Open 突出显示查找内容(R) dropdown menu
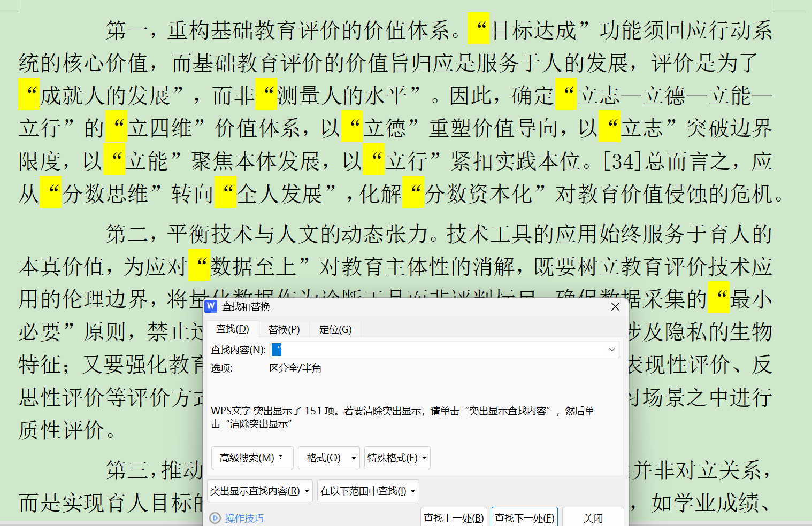This screenshot has height=526, width=812. click(259, 491)
